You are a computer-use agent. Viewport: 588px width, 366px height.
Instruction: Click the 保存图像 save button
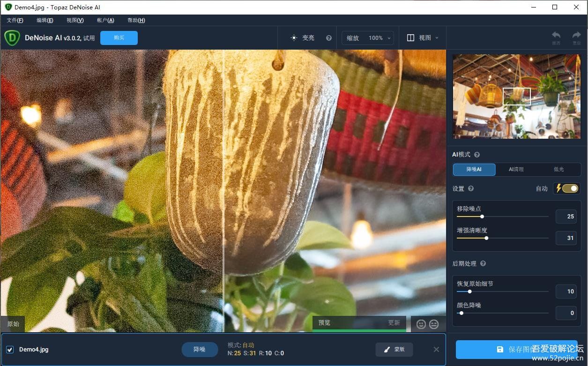517,349
